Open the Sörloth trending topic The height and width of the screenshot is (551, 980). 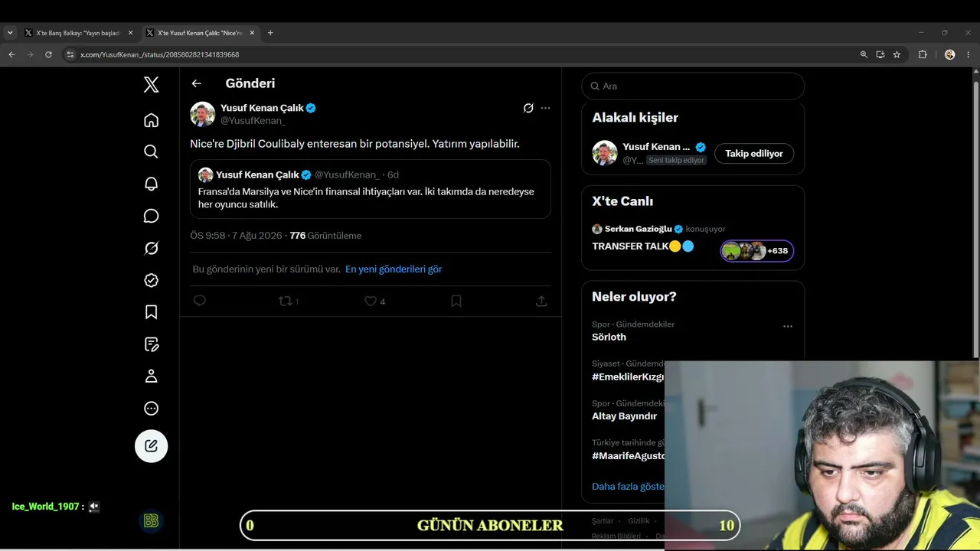609,337
